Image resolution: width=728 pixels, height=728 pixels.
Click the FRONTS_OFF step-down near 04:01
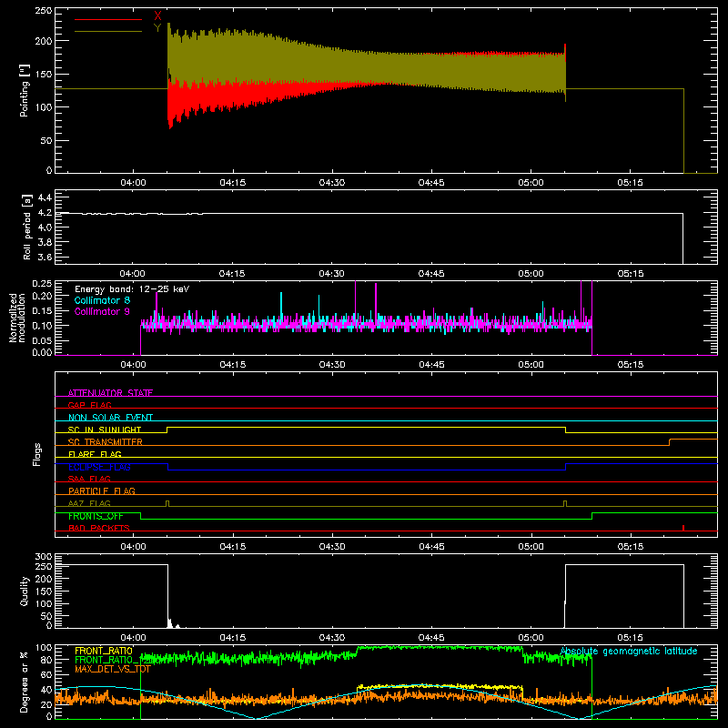pyautogui.click(x=141, y=516)
